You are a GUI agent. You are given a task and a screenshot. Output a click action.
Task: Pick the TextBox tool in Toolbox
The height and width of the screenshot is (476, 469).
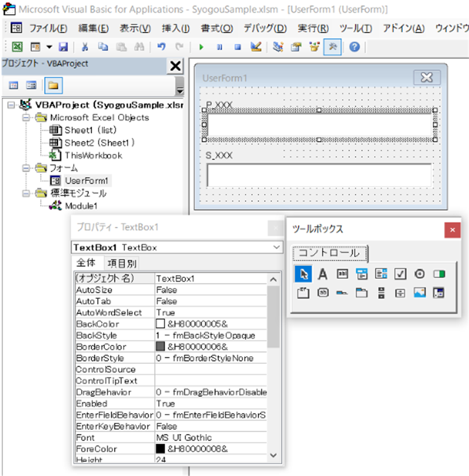342,274
